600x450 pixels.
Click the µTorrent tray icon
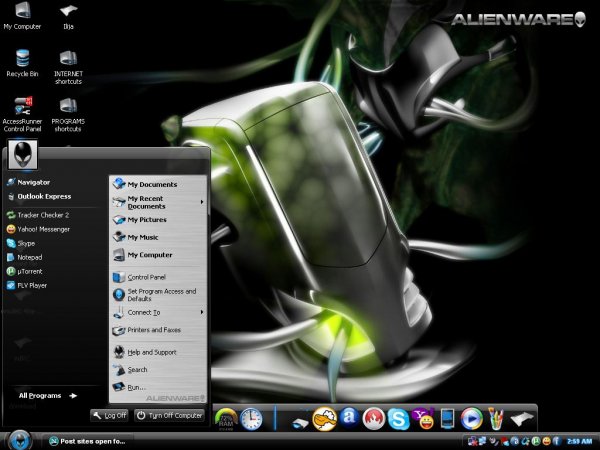[x=536, y=441]
